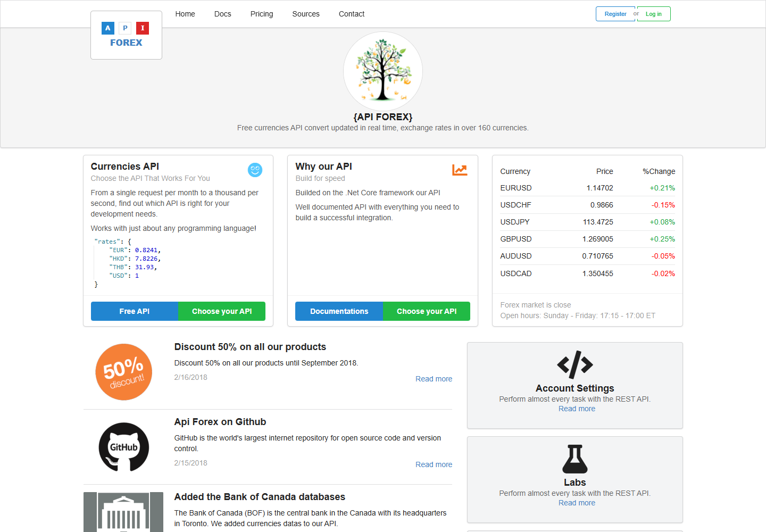
Task: Click the 2/15/2018 date text
Action: coord(191,463)
